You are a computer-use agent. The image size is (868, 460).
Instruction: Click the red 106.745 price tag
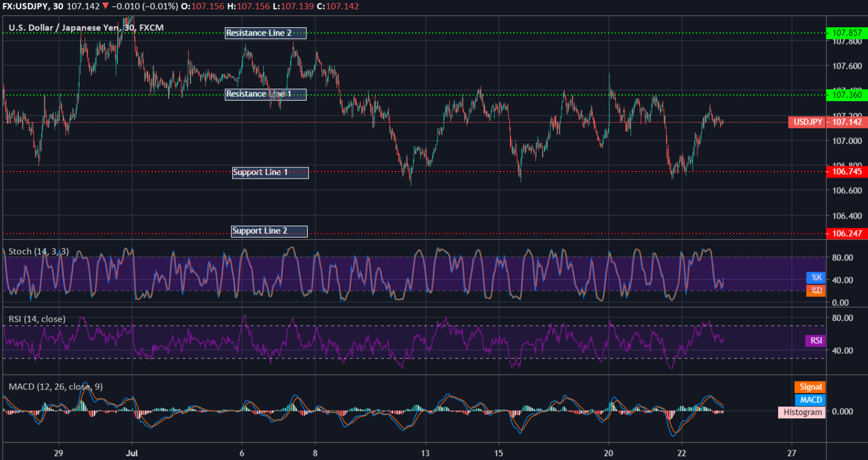[x=847, y=172]
